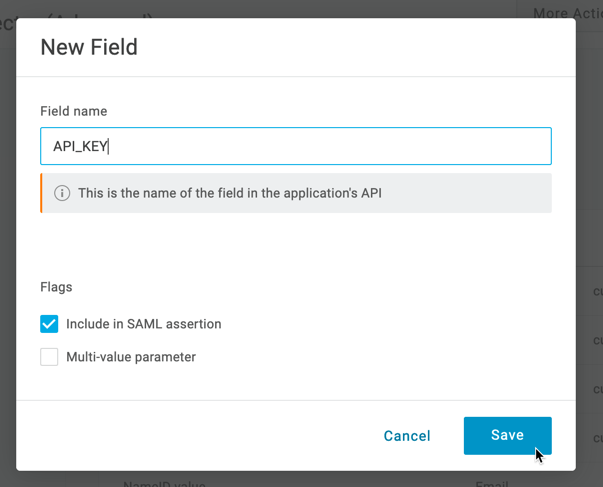Image resolution: width=603 pixels, height=487 pixels.
Task: Click the "Field name" label above the input
Action: [73, 111]
